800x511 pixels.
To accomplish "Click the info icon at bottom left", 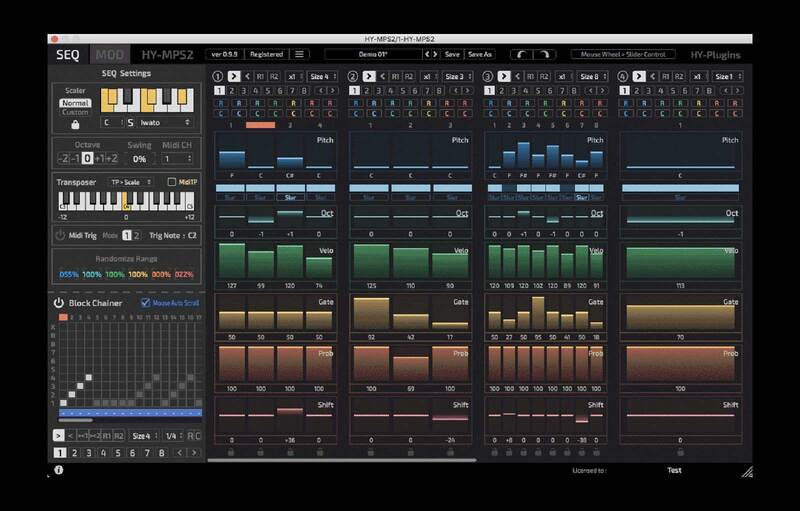I will pos(59,470).
